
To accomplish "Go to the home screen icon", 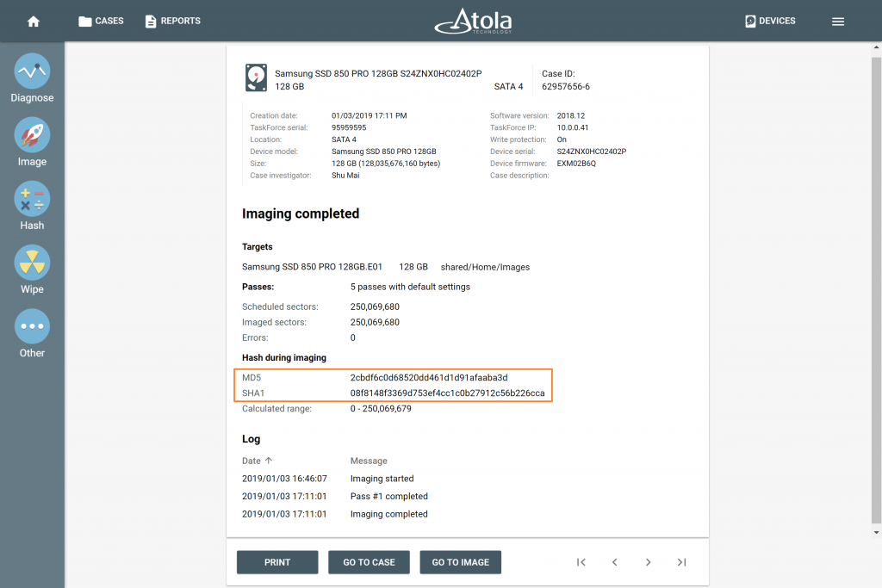I will point(34,22).
